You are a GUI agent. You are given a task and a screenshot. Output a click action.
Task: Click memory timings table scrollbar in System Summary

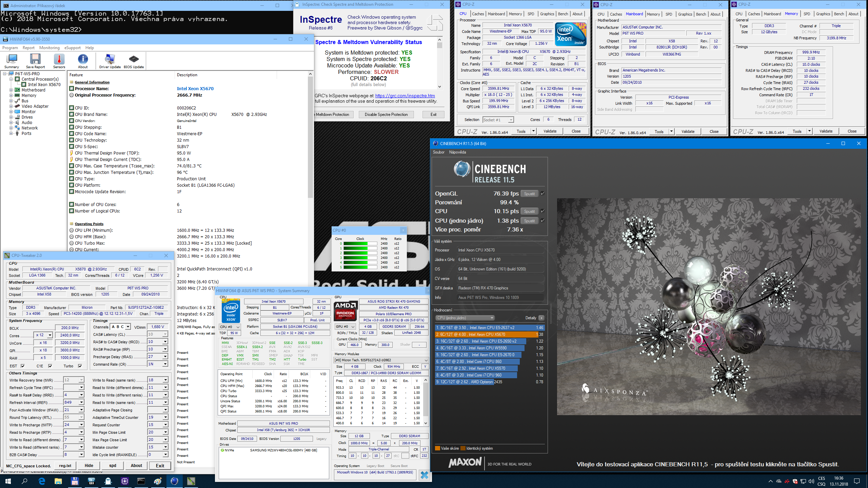pyautogui.click(x=426, y=402)
